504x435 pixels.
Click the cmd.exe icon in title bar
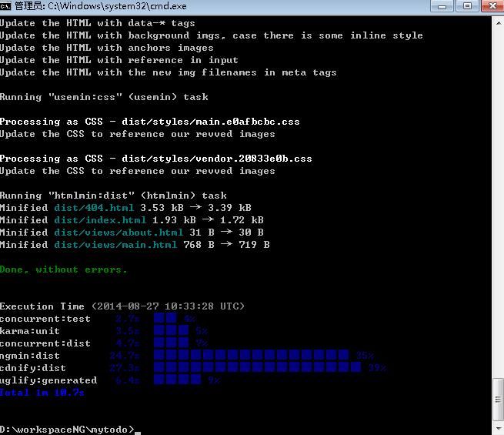7,7
